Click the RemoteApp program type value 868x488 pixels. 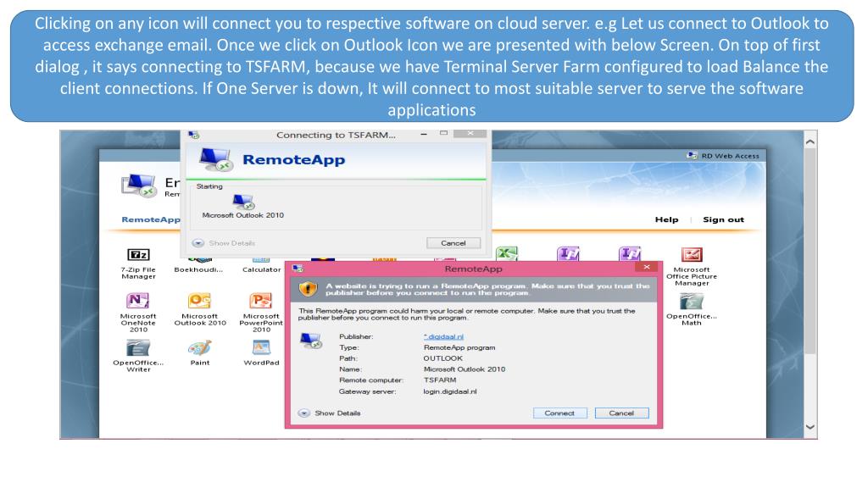459,347
